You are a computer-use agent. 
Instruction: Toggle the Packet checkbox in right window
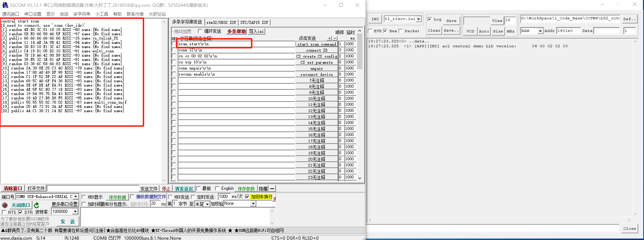pyautogui.click(x=401, y=31)
